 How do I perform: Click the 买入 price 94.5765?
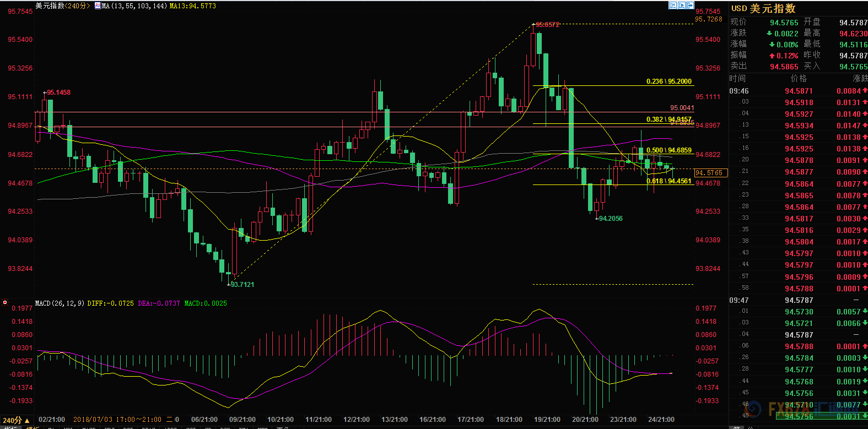pos(853,67)
